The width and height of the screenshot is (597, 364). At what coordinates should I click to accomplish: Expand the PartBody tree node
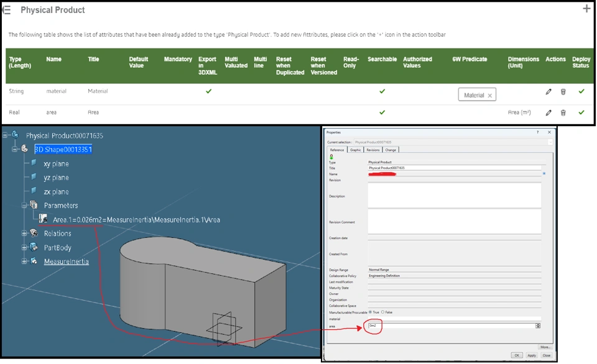click(24, 248)
